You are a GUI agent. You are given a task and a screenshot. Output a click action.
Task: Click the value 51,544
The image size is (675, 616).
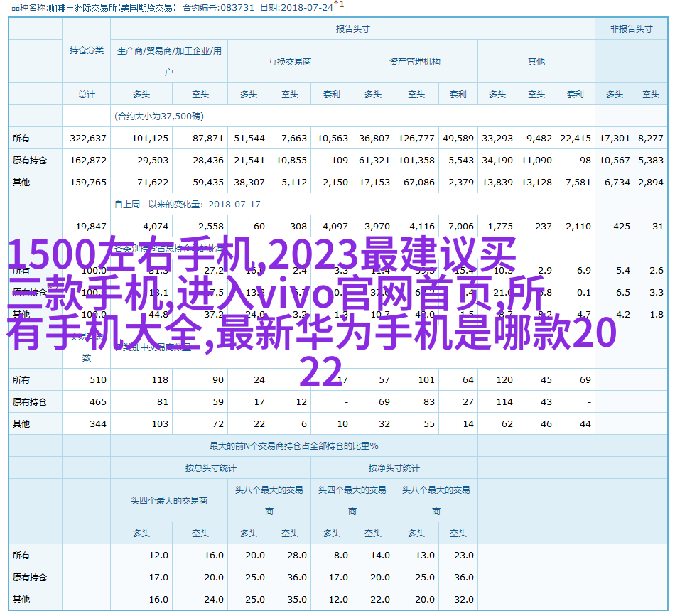pyautogui.click(x=249, y=138)
